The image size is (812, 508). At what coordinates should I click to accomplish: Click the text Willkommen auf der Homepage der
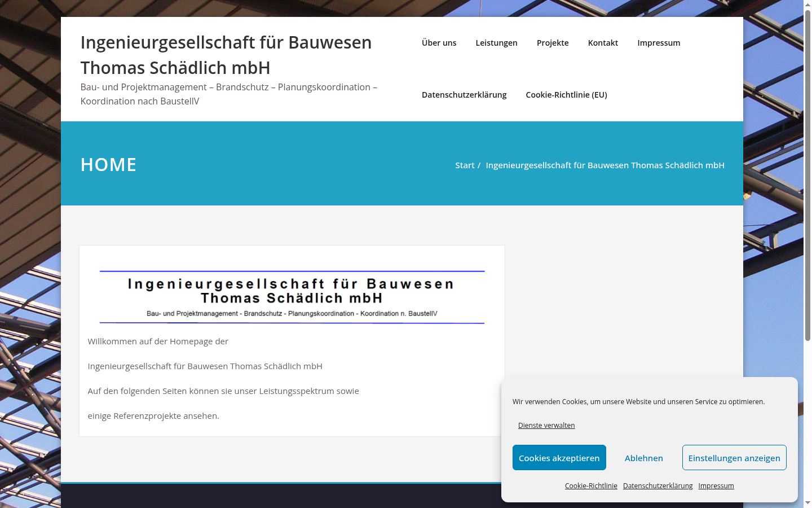(158, 341)
